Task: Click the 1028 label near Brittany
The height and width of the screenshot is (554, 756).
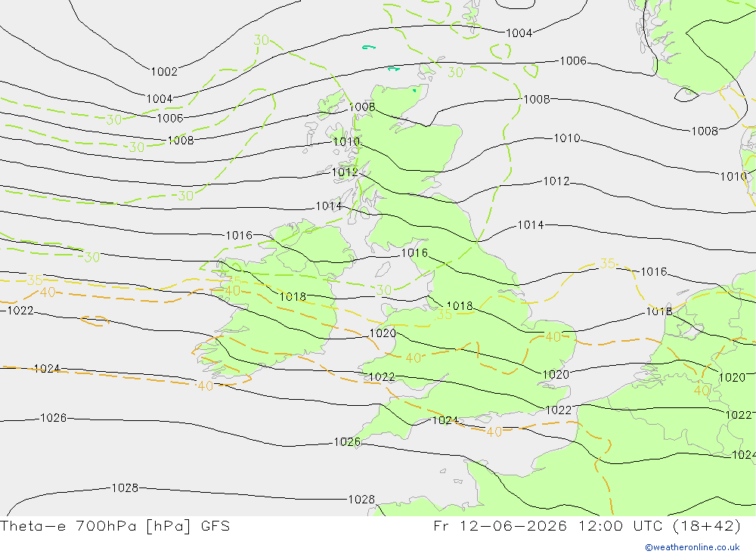Action: coord(361,500)
